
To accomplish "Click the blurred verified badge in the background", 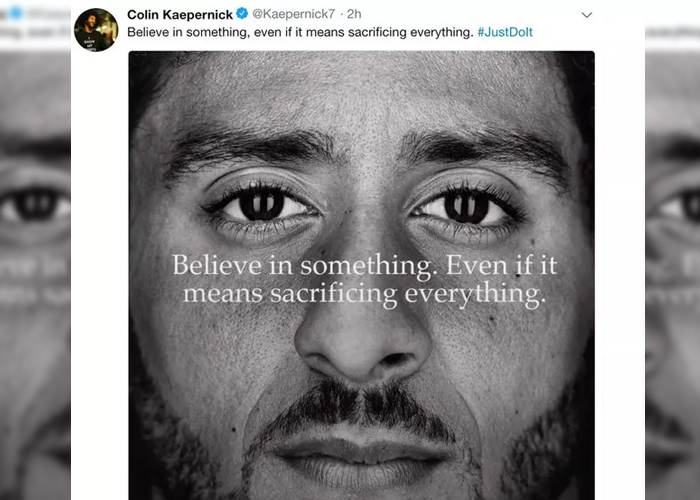I will click(16, 12).
